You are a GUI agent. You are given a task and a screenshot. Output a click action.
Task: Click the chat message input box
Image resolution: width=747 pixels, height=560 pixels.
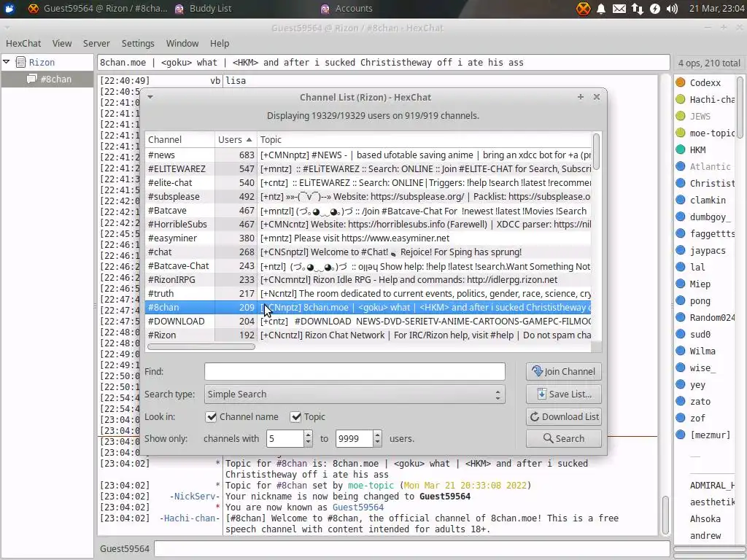coord(411,548)
